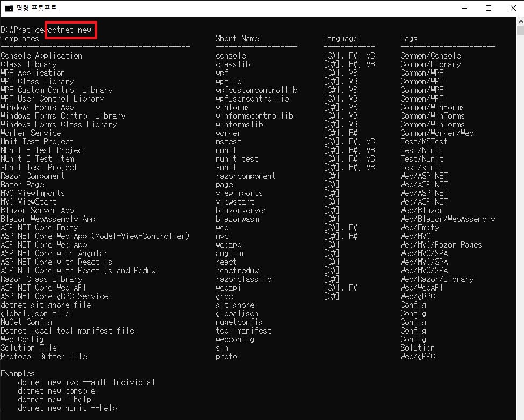524x420 pixels.
Task: Click 'xUnit Test Project' template name
Action: (x=39, y=167)
